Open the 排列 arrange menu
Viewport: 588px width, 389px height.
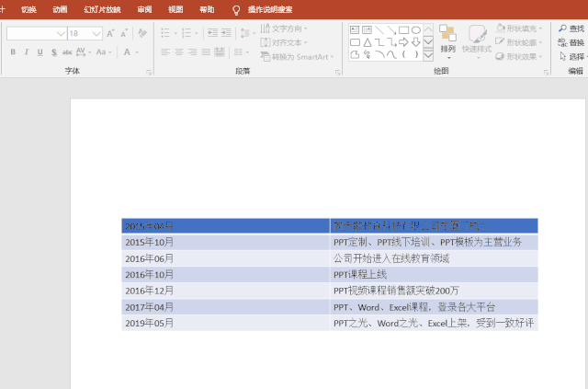click(447, 42)
